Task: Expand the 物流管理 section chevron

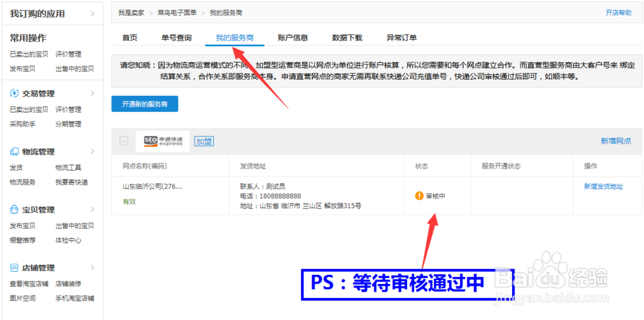Action: click(92, 151)
